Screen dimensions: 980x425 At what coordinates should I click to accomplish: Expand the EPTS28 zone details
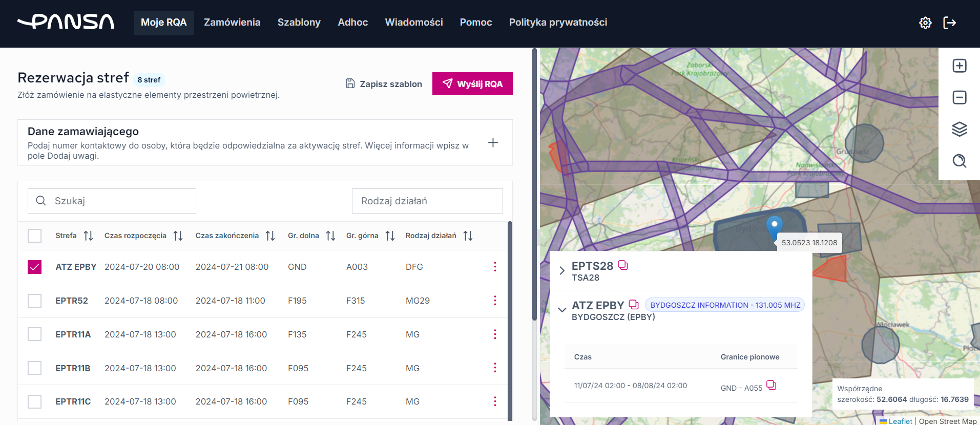pyautogui.click(x=562, y=271)
